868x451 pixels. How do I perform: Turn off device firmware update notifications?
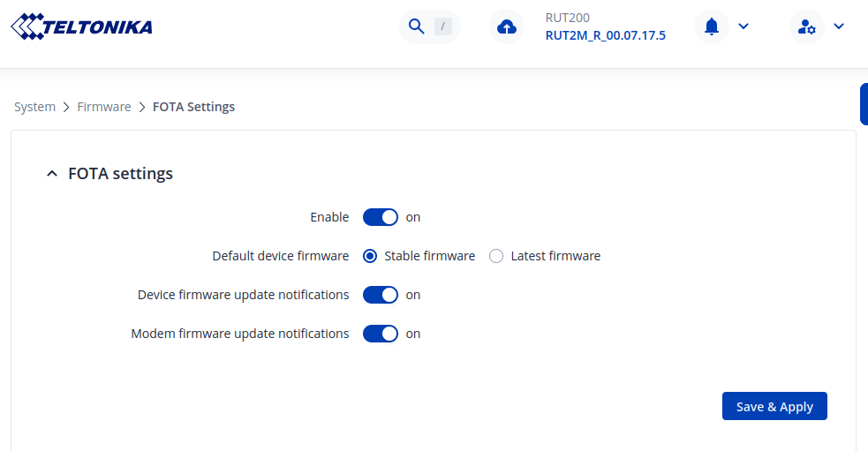(x=381, y=295)
